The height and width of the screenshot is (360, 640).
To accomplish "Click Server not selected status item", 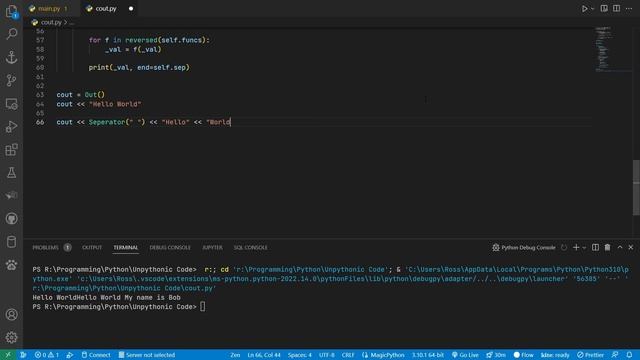I will pos(147,355).
